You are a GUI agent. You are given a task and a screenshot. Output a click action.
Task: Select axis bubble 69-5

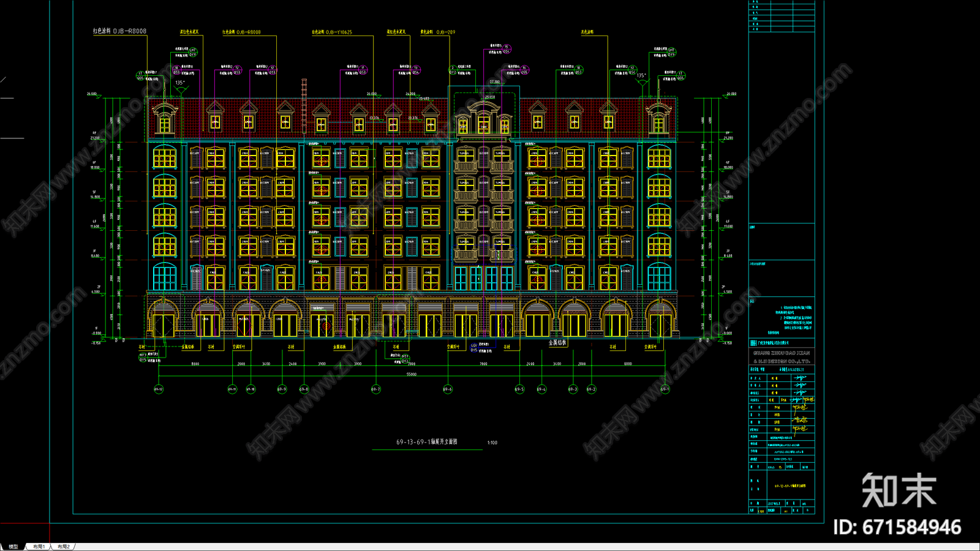519,389
